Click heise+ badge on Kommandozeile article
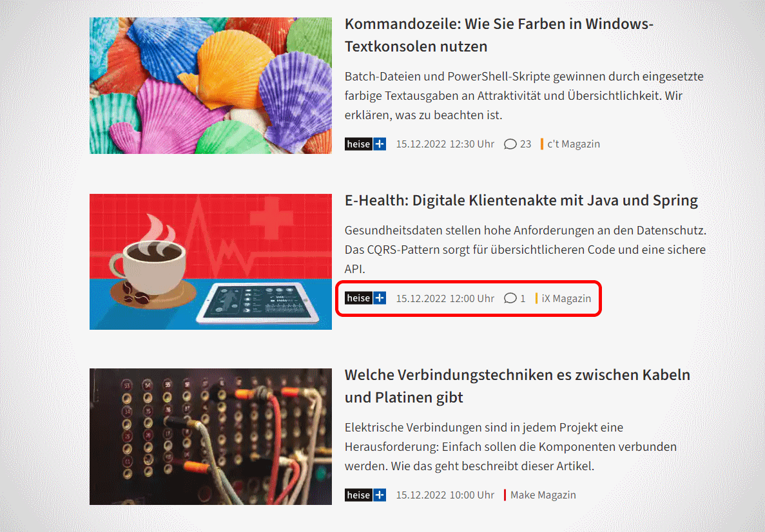The height and width of the screenshot is (532, 765). coord(365,144)
